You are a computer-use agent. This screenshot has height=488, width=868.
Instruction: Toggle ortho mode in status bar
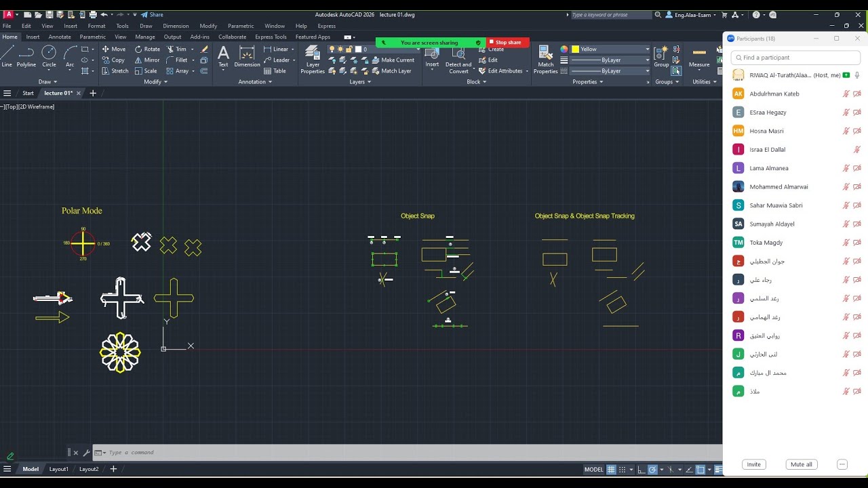pos(642,469)
